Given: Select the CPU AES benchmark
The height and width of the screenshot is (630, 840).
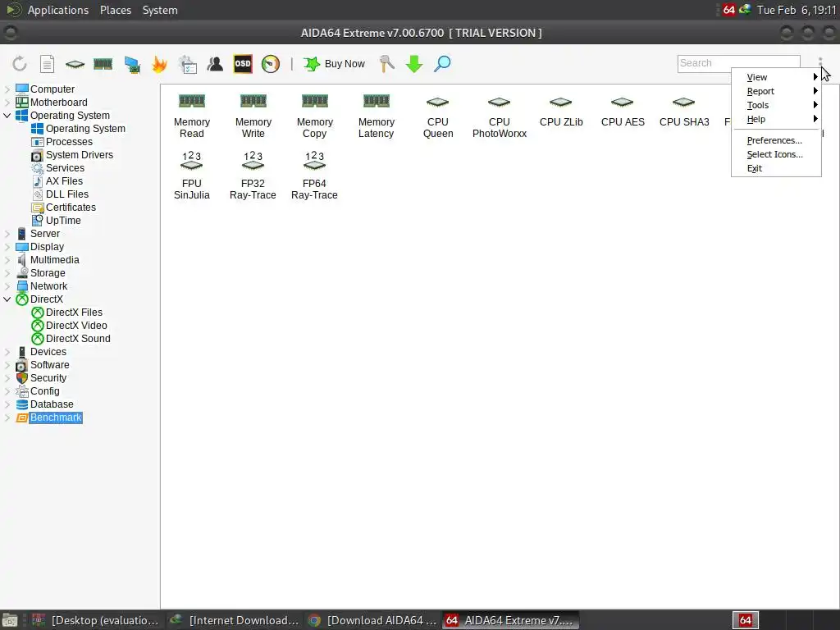Looking at the screenshot, I should coord(623,112).
